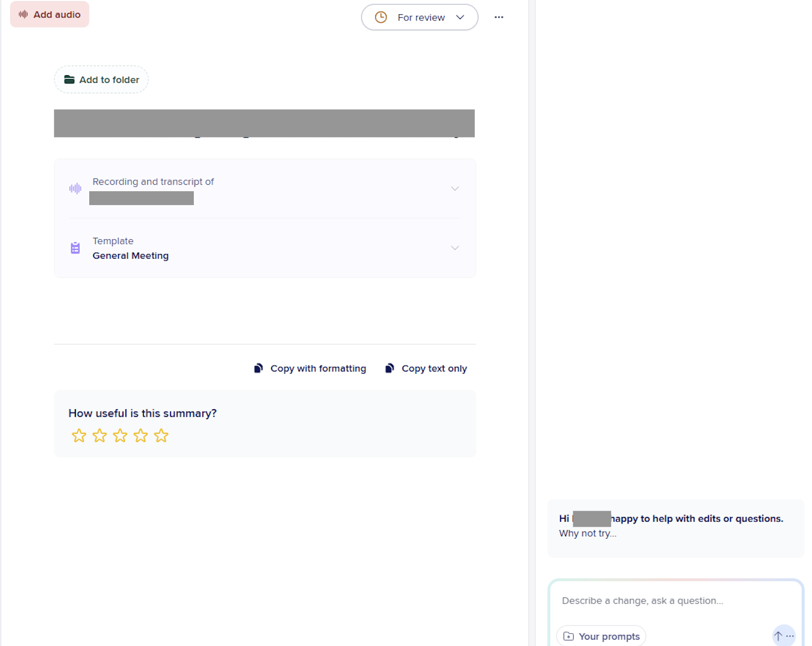Click the Add audio waveform icon
812x646 pixels.
(22, 14)
